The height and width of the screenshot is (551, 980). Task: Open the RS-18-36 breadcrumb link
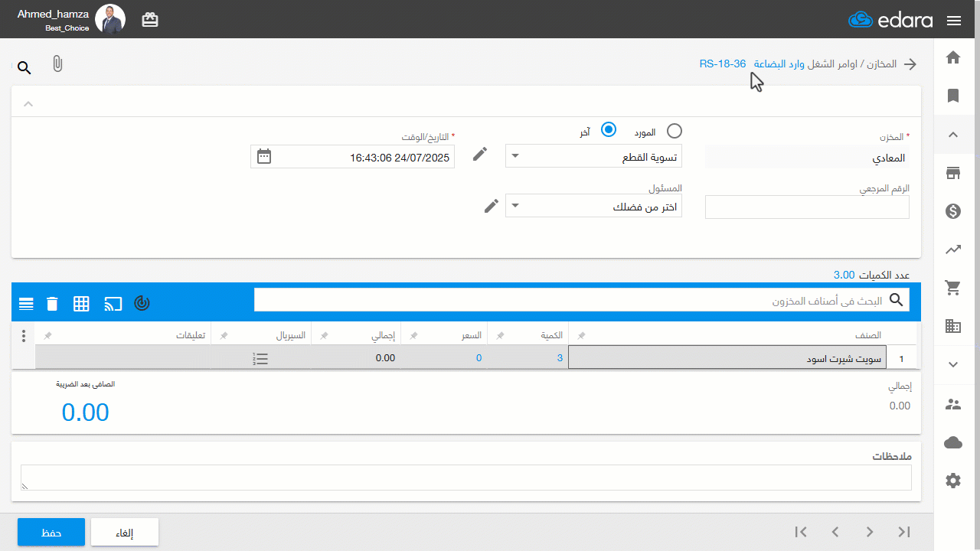(723, 64)
